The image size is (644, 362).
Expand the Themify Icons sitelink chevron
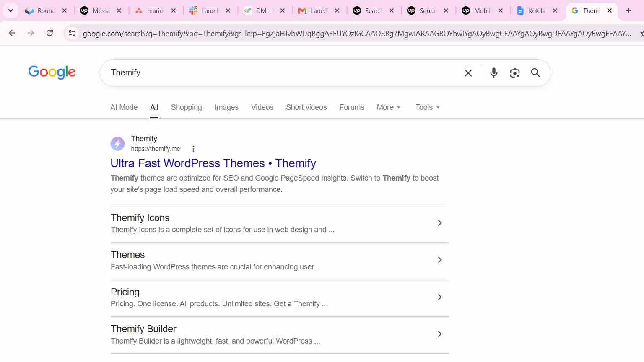(x=440, y=223)
